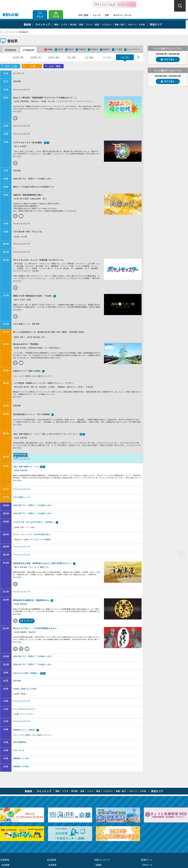Image resolution: width=188 pixels, height=868 pixels.
Task: Expand 続きを読む for ポケットモンスター
Action: tap(17, 281)
